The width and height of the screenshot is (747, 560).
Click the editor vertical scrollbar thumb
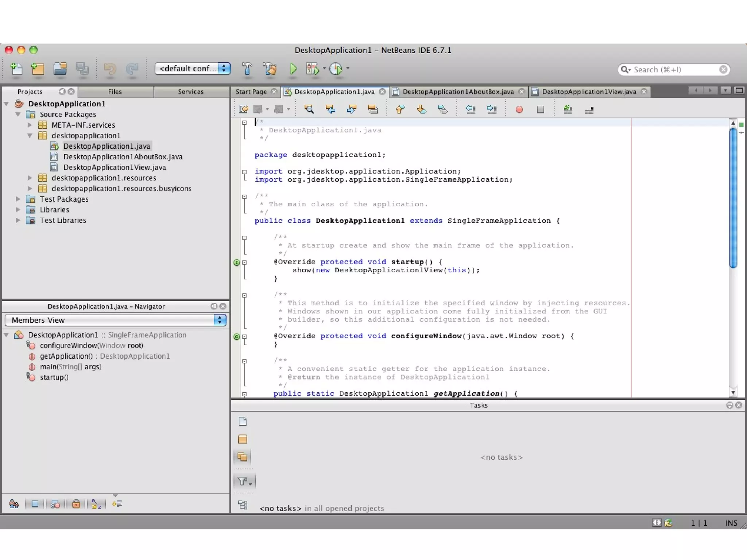[x=733, y=198]
